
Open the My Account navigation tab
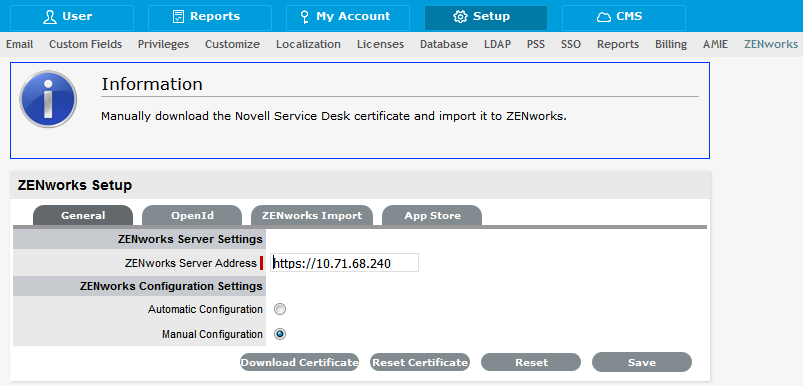348,17
